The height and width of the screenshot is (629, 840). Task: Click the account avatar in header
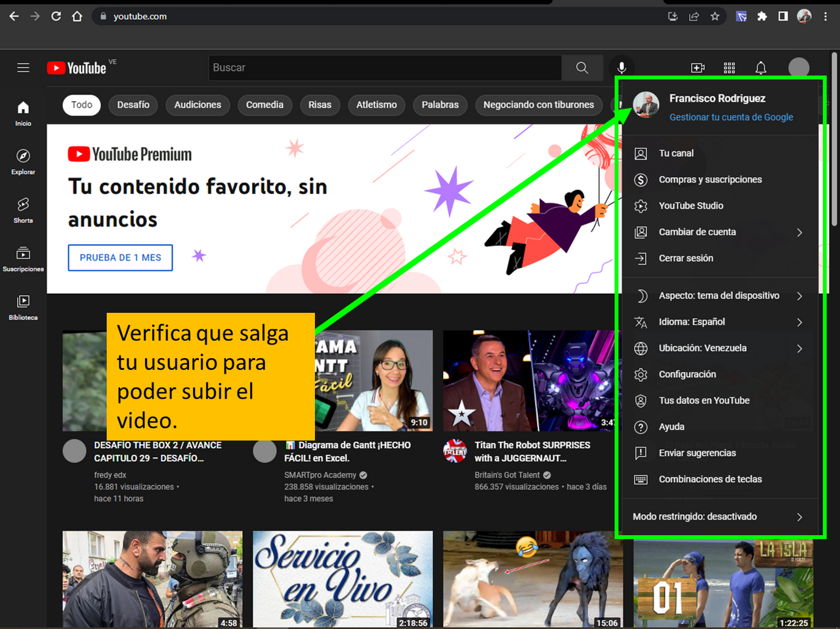tap(799, 68)
